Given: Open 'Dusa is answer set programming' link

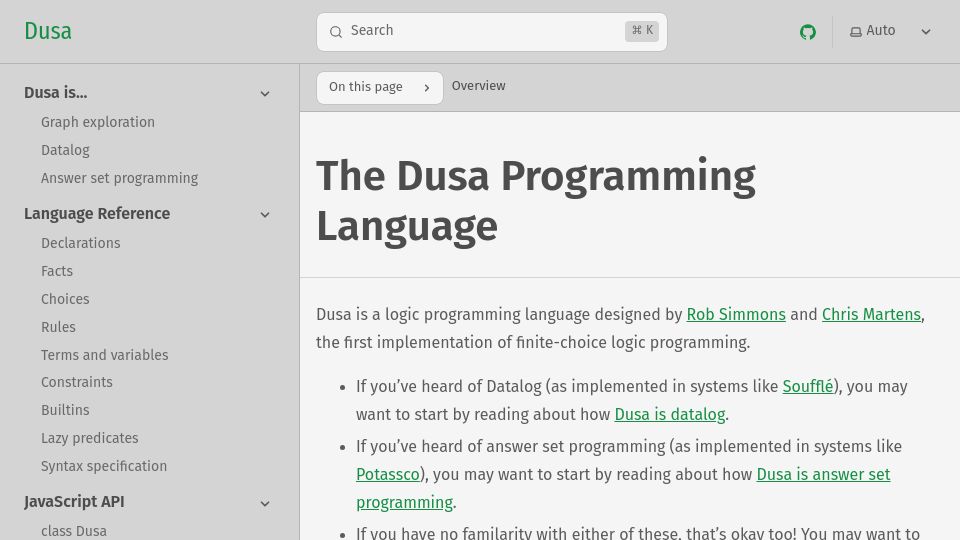Looking at the screenshot, I should pos(823,475).
